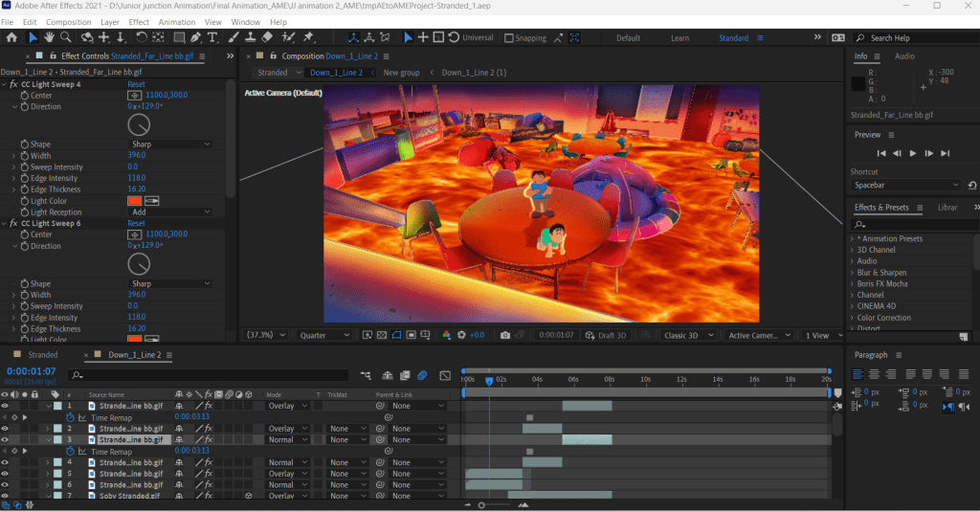This screenshot has width=980, height=512.
Task: Open the Animation menu
Action: [176, 21]
